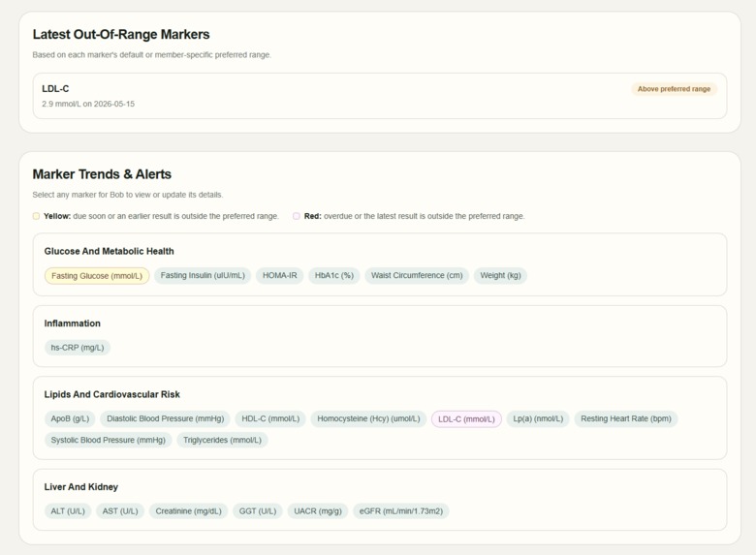This screenshot has width=756, height=555.
Task: Click the Marker Trends & Alerts title
Action: [102, 174]
